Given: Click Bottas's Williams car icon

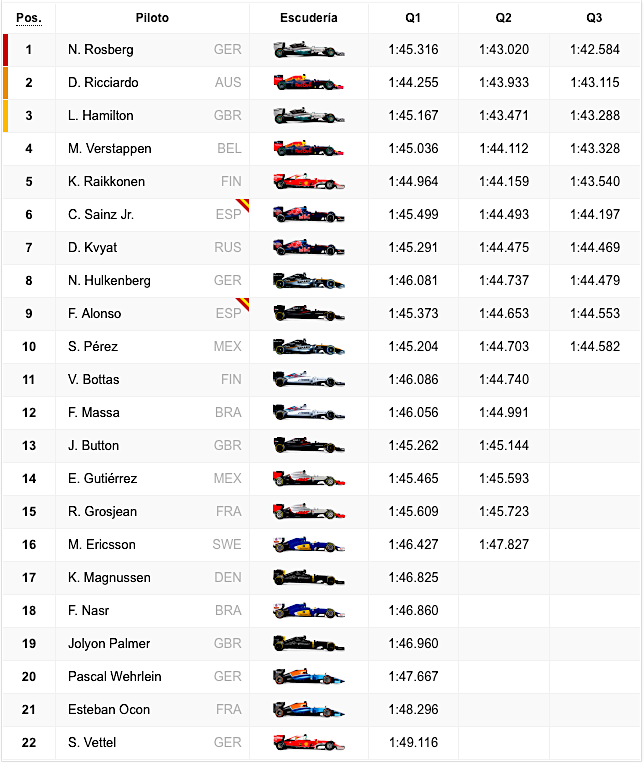Looking at the screenshot, I should tap(309, 380).
